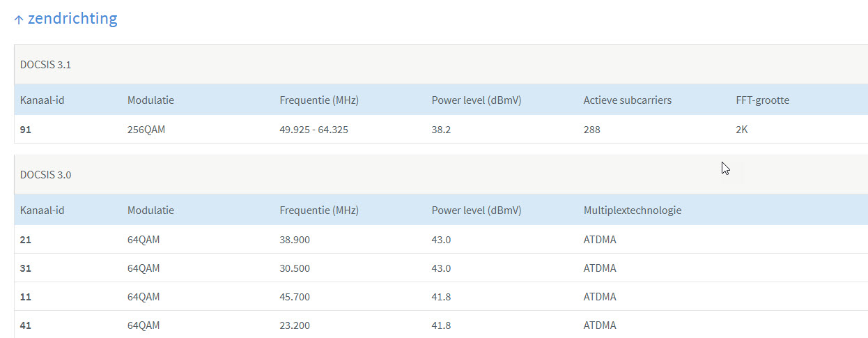Click the up arrow icon beside zendrichting
Viewport: 868px width, 338px height.
pos(19,20)
